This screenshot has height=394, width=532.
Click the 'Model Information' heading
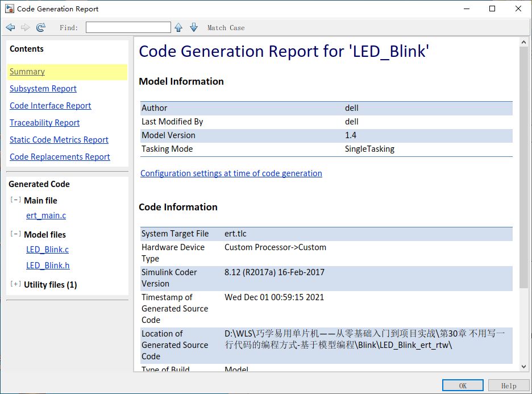tap(181, 81)
